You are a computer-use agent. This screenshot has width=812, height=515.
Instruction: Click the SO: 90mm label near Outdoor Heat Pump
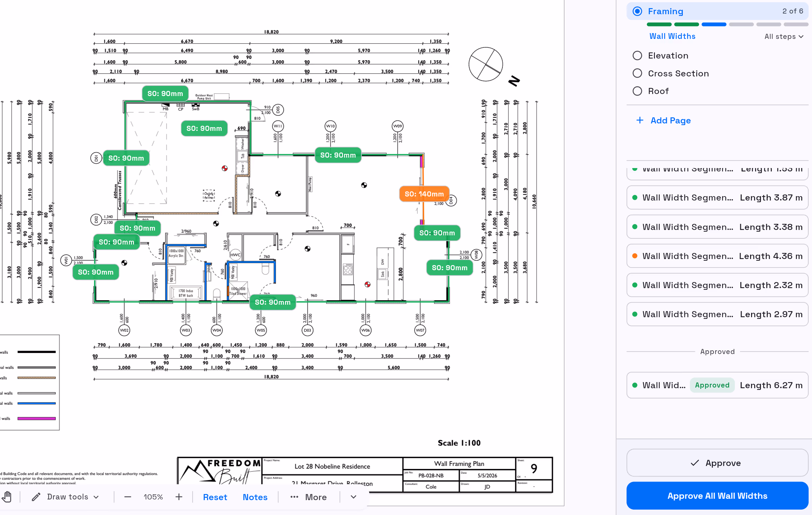point(165,94)
